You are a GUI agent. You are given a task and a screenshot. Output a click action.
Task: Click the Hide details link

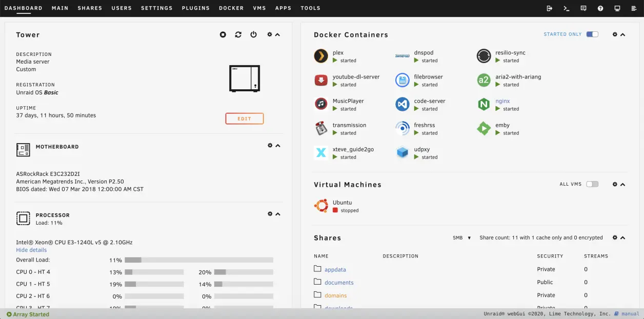tap(31, 250)
